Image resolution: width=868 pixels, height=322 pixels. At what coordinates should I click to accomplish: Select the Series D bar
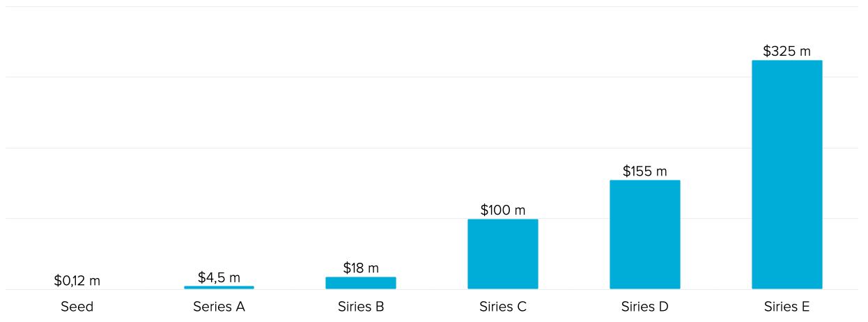coord(645,234)
